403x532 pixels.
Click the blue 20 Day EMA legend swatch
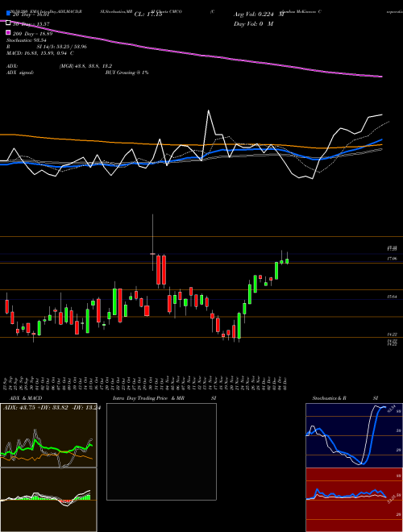[8, 14]
